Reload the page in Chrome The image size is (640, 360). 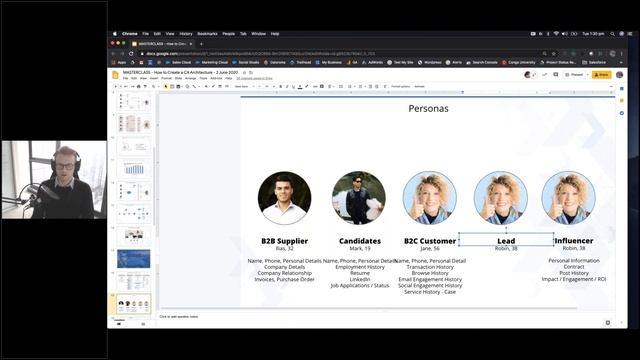[131, 53]
